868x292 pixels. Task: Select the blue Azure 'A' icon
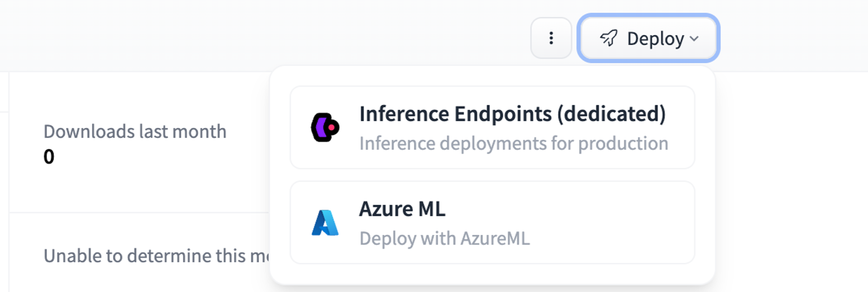325,222
